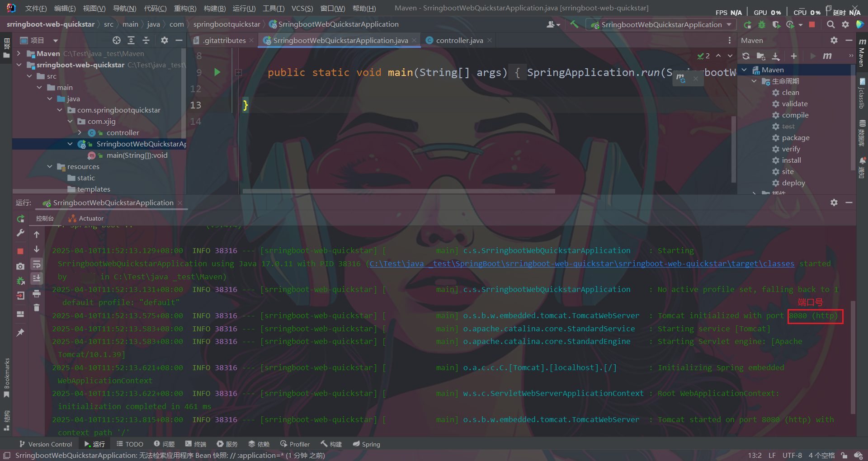
Task: Open Spring tool window
Action: click(x=367, y=444)
